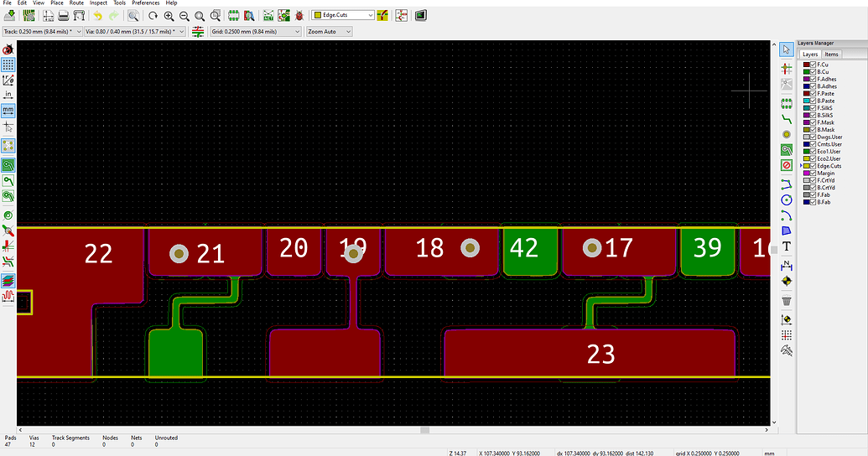The width and height of the screenshot is (868, 456).
Task: Click the Load Netlist icon
Action: [x=268, y=15]
